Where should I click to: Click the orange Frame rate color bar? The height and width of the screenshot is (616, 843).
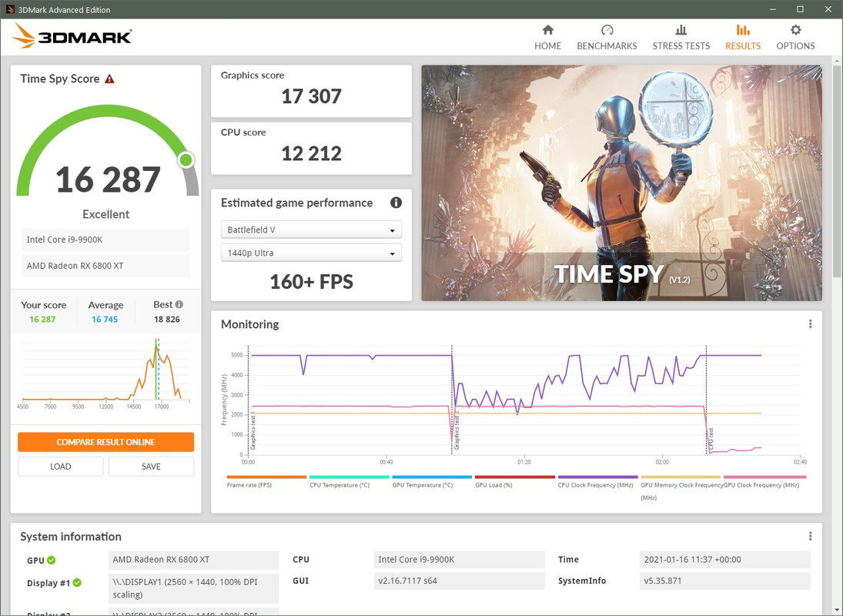[x=266, y=477]
